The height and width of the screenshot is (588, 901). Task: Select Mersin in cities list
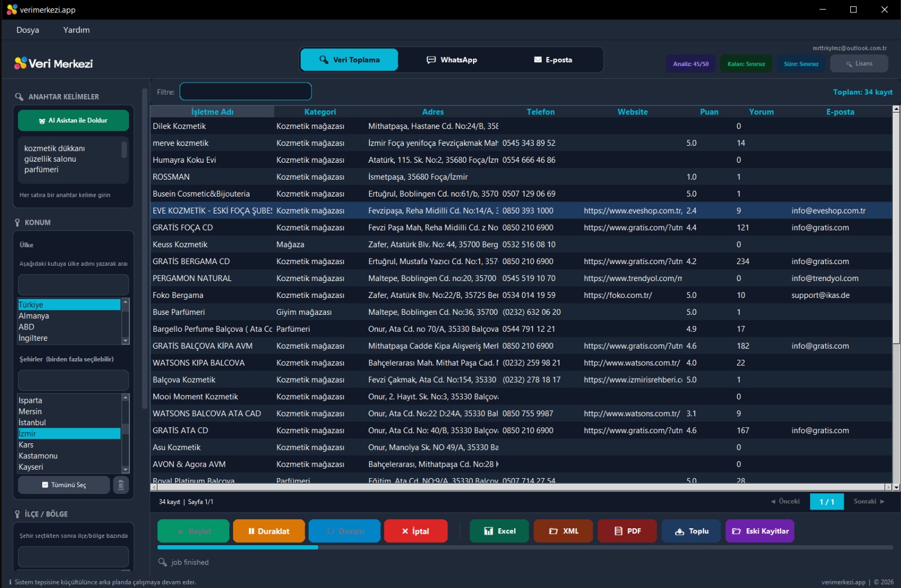(69, 412)
